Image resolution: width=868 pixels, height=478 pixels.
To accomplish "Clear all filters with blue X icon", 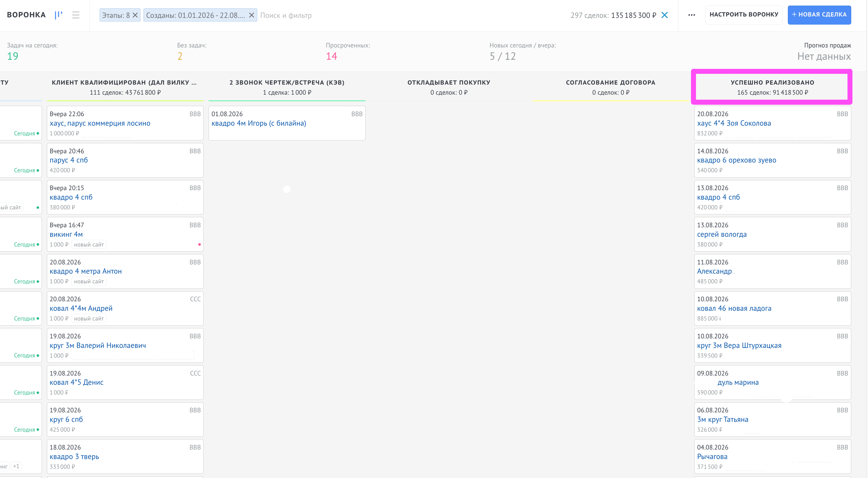I will pyautogui.click(x=664, y=15).
